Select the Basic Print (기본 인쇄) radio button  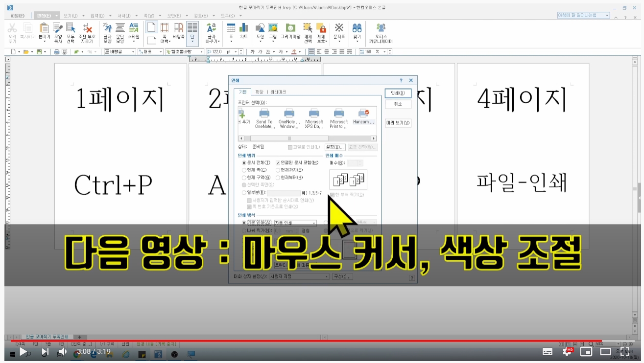(x=244, y=223)
